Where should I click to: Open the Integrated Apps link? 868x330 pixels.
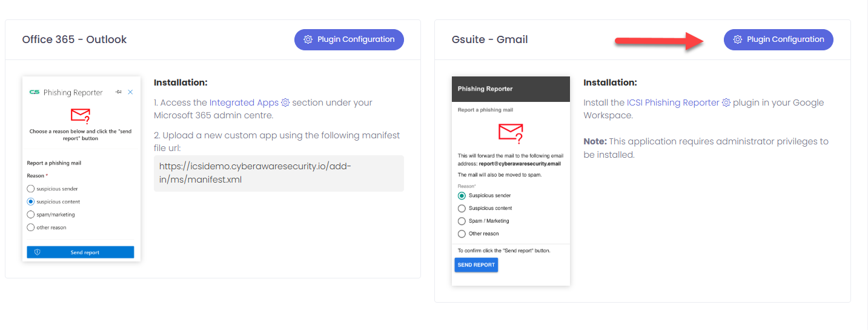coord(244,103)
